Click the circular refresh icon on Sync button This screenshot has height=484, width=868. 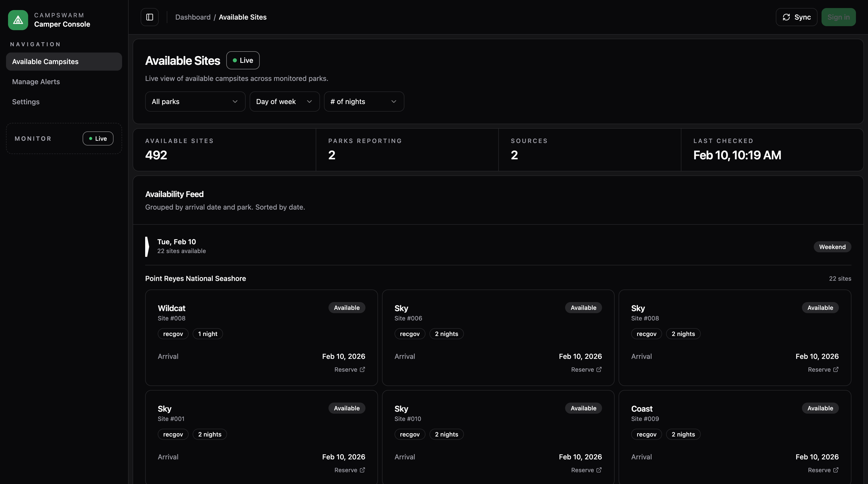[786, 17]
